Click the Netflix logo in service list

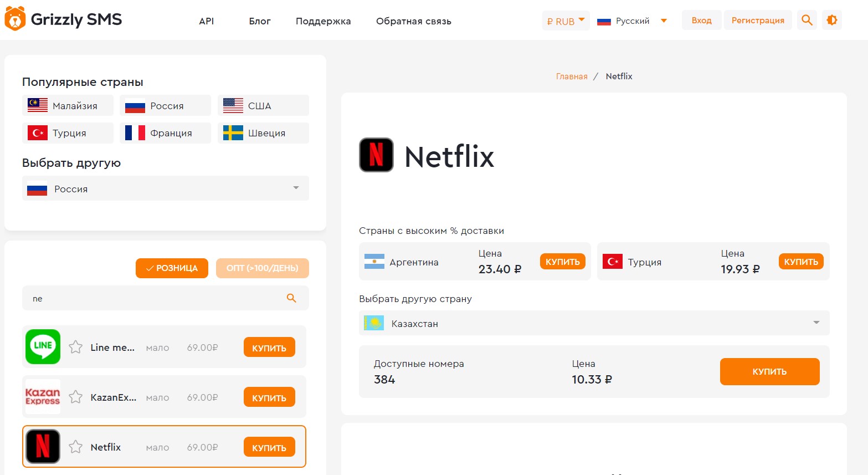pyautogui.click(x=43, y=447)
